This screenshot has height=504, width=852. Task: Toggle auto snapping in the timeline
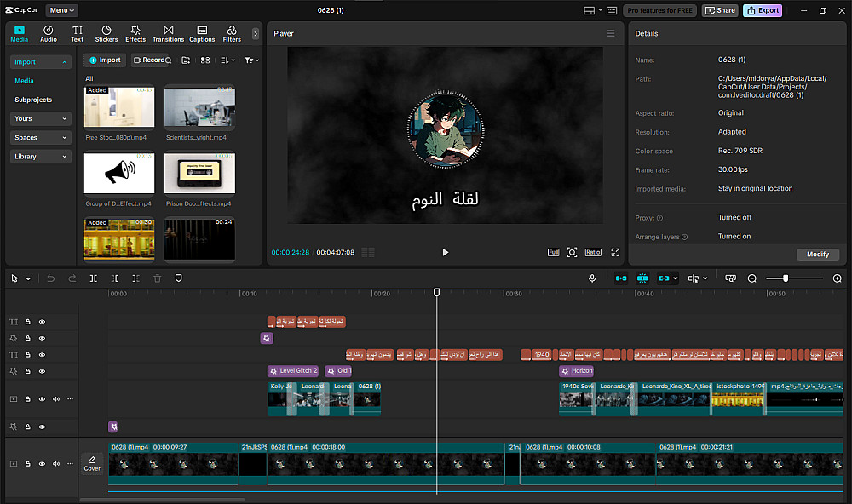(642, 278)
